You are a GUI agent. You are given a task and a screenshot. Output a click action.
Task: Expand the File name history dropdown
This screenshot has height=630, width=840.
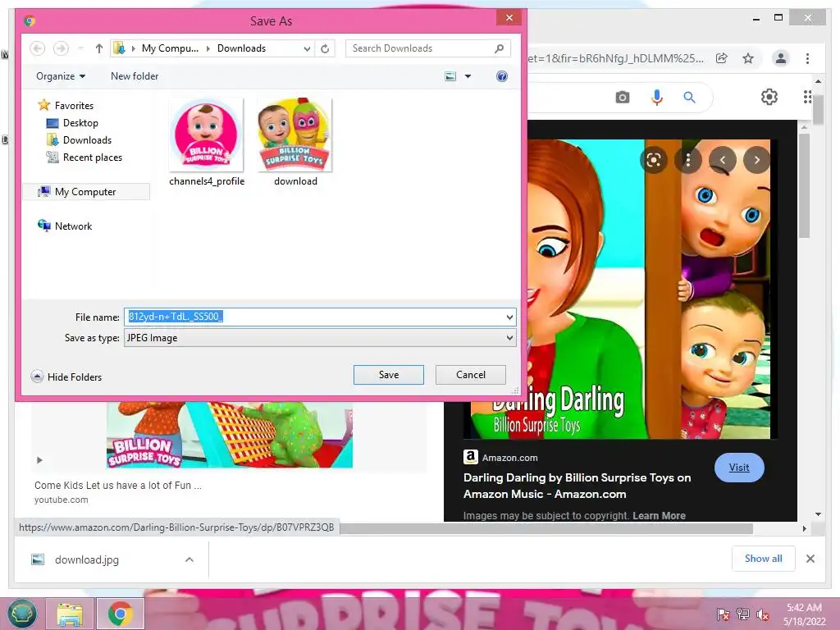click(509, 317)
